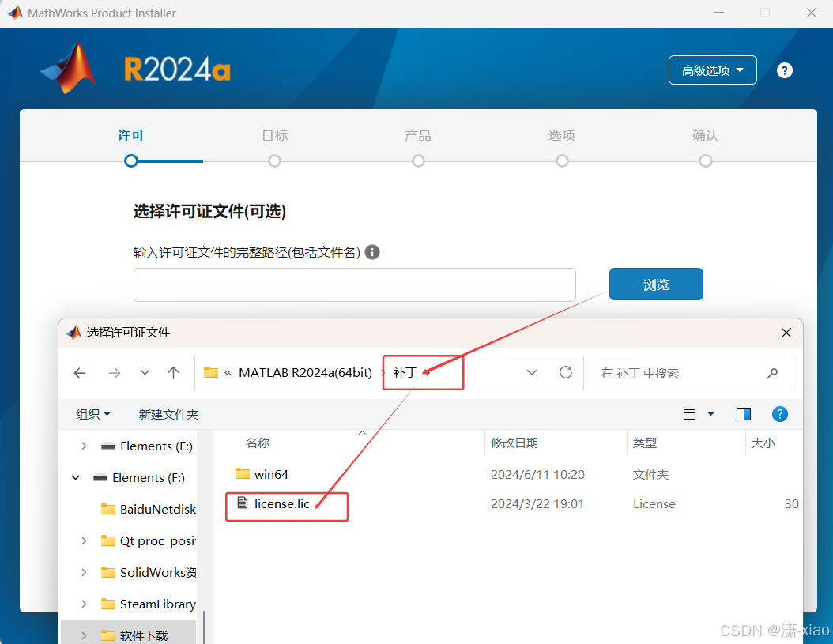This screenshot has height=644, width=833.
Task: Expand the address bar history dropdown
Action: pos(532,372)
